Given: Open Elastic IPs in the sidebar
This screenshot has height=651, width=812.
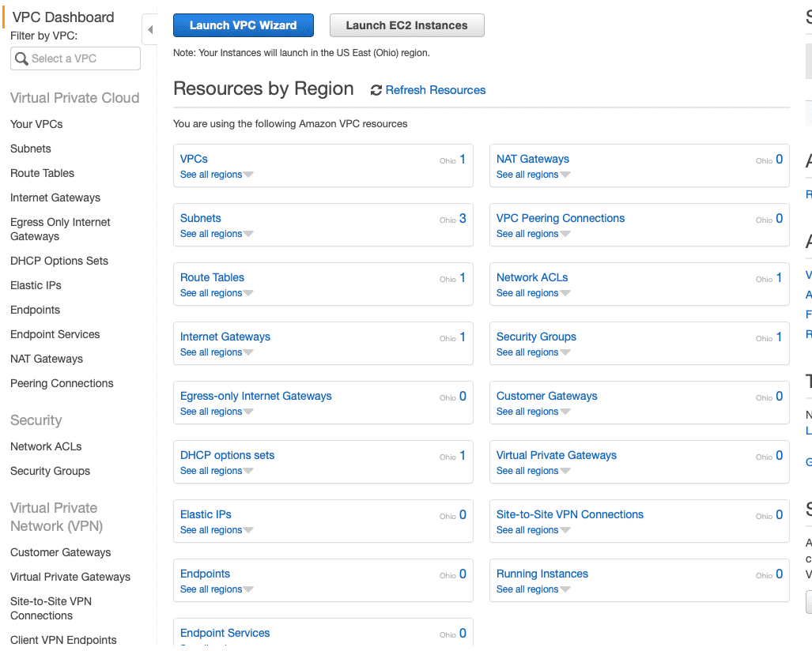Looking at the screenshot, I should [x=36, y=285].
